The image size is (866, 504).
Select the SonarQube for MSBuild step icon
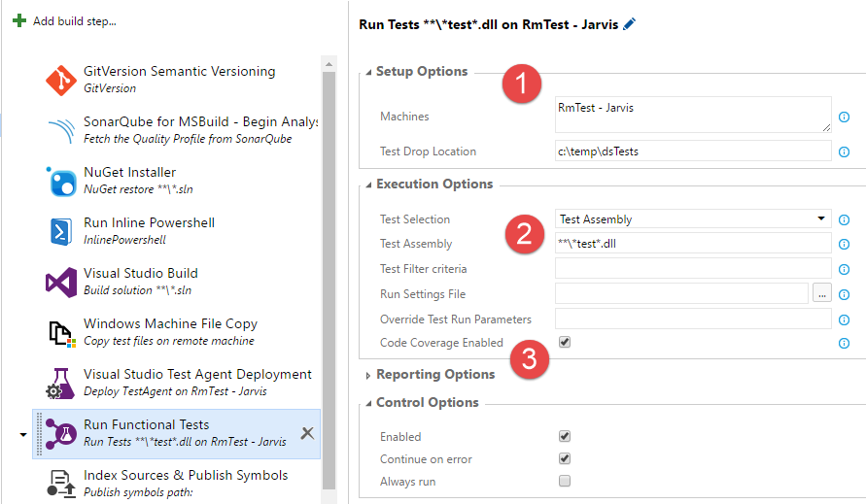[x=61, y=131]
